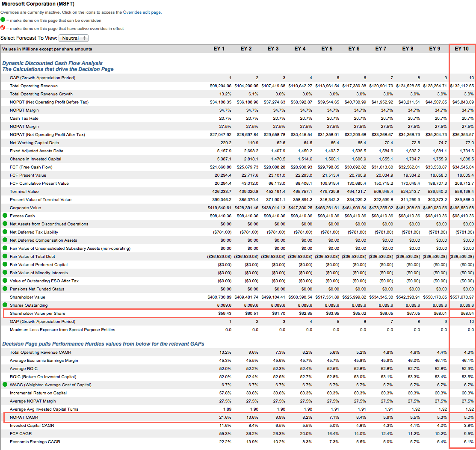Click the Decision Page pulls Performance Hurdles heading
Image resolution: width=476 pixels, height=450 pixels.
point(103,344)
